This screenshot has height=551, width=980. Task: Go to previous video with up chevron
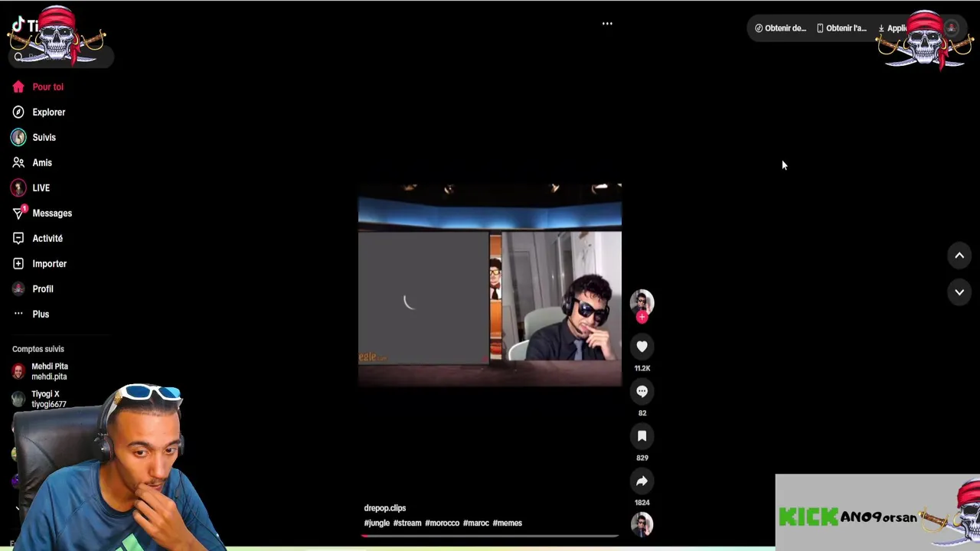pos(959,256)
